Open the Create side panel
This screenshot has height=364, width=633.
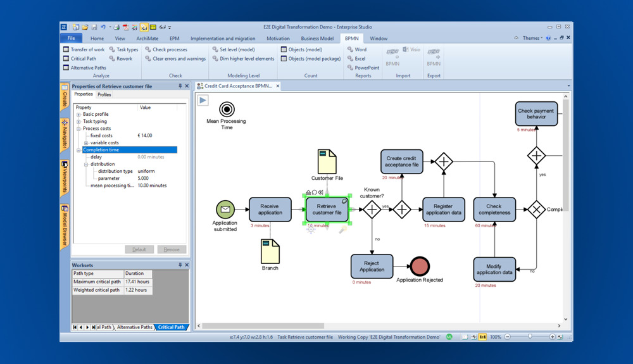pyautogui.click(x=65, y=97)
